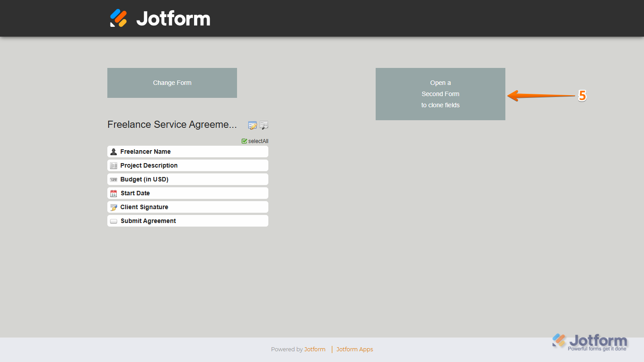Click the Change Form button

point(172,83)
